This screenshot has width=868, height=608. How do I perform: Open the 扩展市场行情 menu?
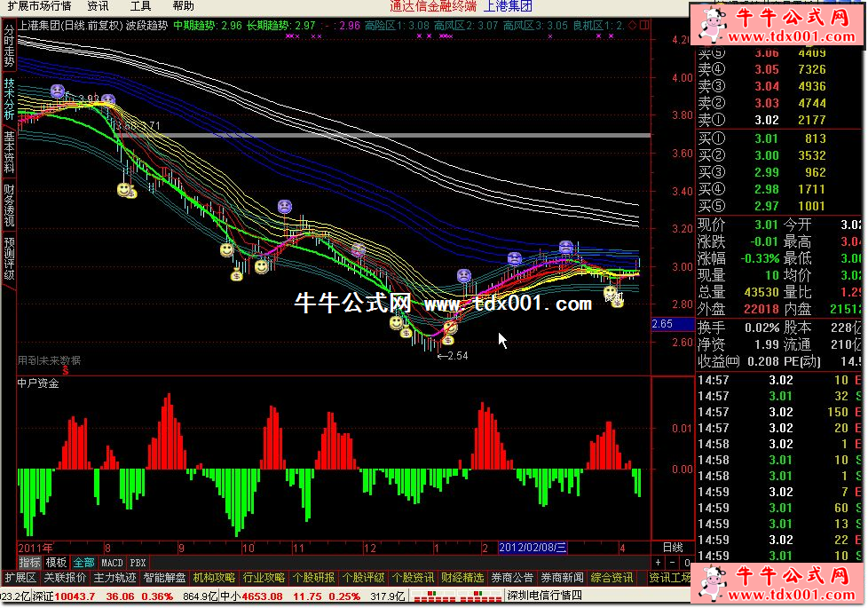coord(39,6)
